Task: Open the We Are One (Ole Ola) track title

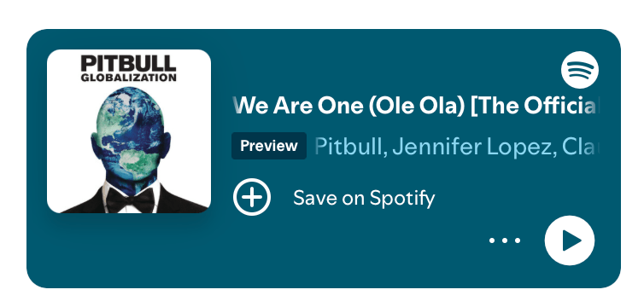Action: [416, 106]
